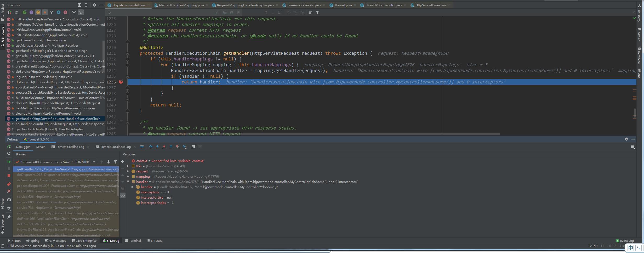This screenshot has height=253, width=644.
Task: Toggle the Match Case option in the search bar
Action: [x=225, y=12]
